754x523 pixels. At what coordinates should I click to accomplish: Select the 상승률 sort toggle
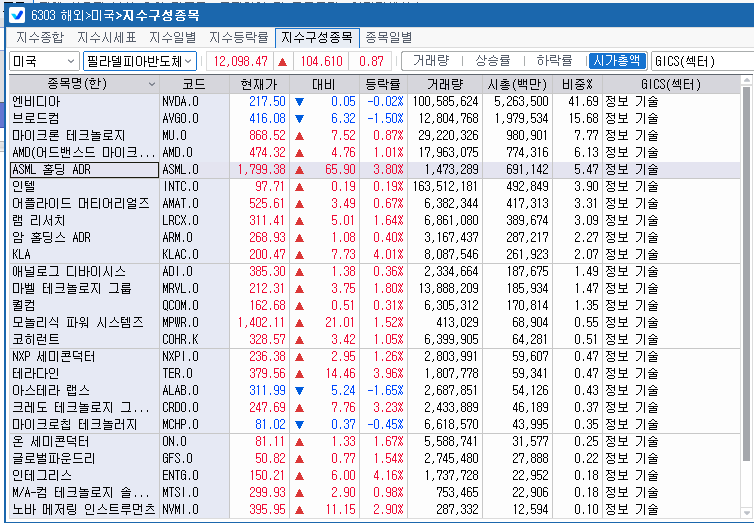(x=492, y=61)
